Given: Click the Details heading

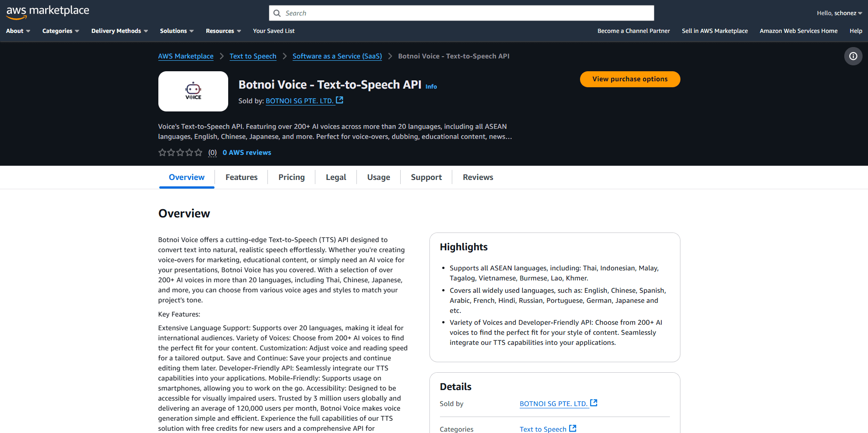Looking at the screenshot, I should coord(455,387).
